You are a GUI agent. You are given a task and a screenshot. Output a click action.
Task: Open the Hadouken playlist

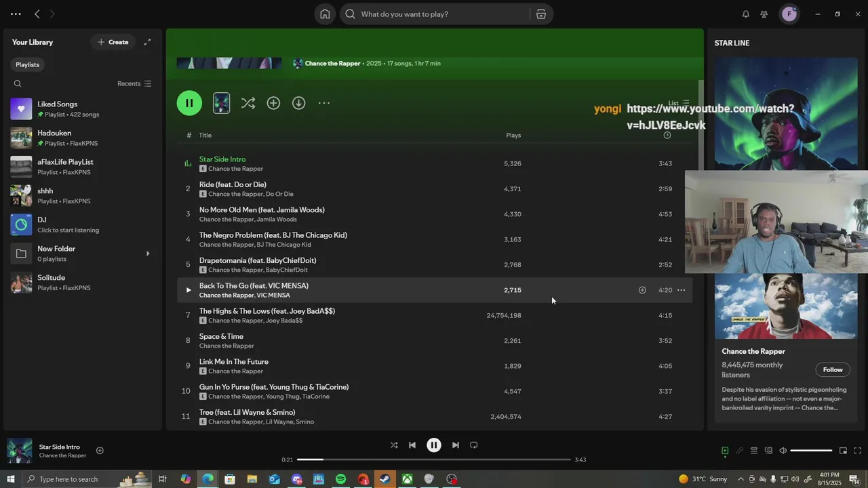83,138
